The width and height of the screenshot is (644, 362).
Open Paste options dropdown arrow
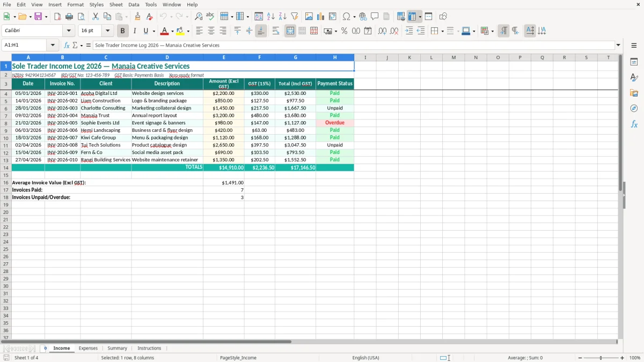tap(127, 17)
